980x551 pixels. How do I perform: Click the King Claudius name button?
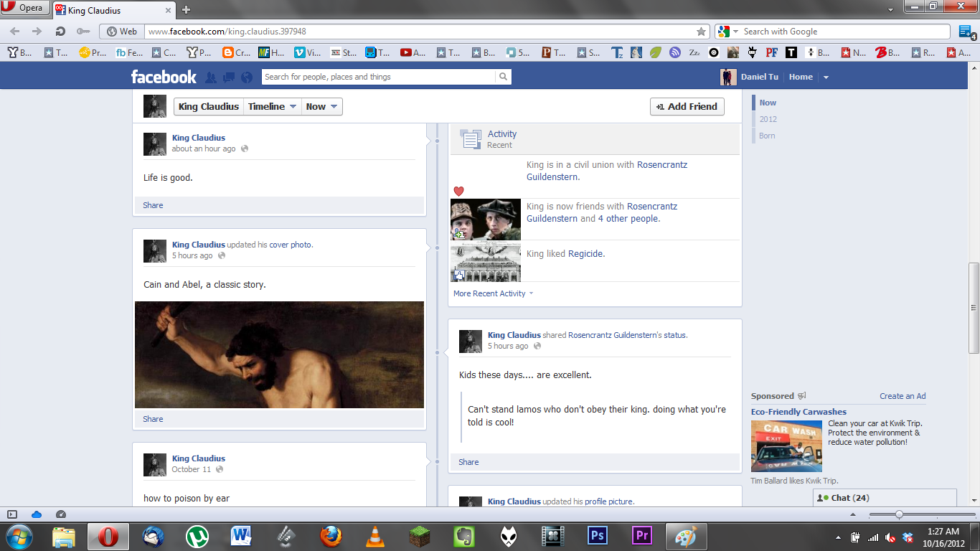coord(208,106)
